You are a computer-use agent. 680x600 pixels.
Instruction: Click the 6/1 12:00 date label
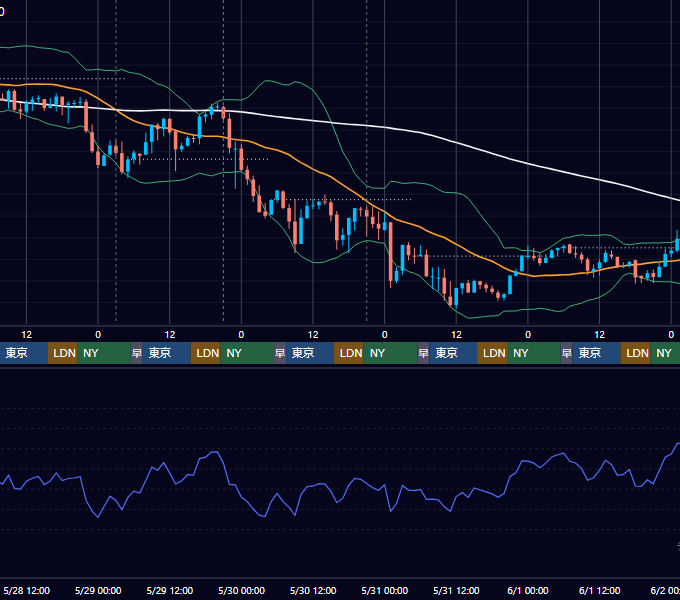(x=599, y=590)
